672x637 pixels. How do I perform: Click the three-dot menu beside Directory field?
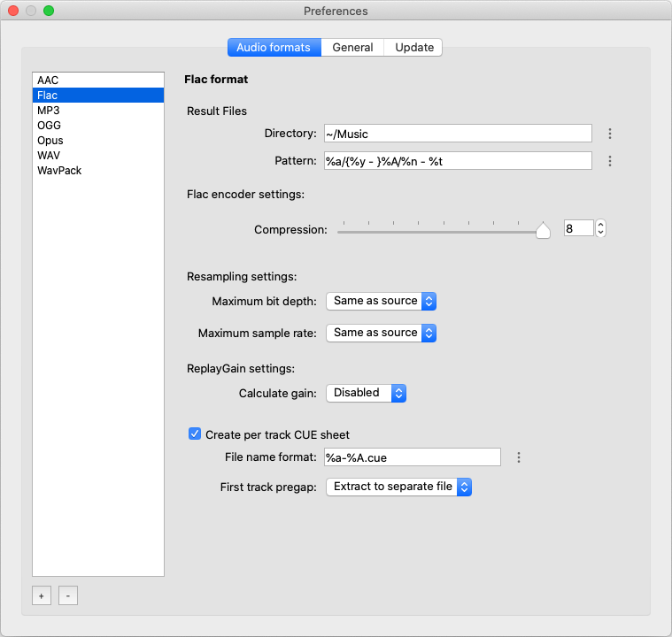click(609, 134)
